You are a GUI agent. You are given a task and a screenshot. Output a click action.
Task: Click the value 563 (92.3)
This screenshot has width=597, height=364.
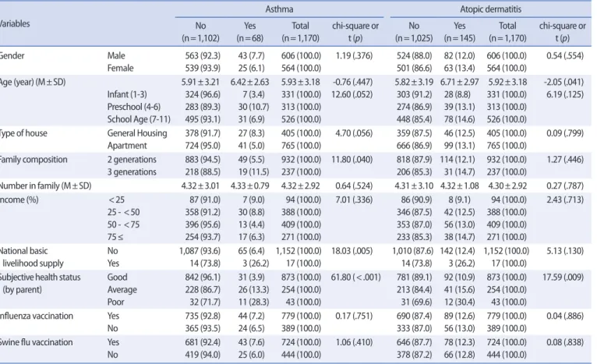[203, 55]
